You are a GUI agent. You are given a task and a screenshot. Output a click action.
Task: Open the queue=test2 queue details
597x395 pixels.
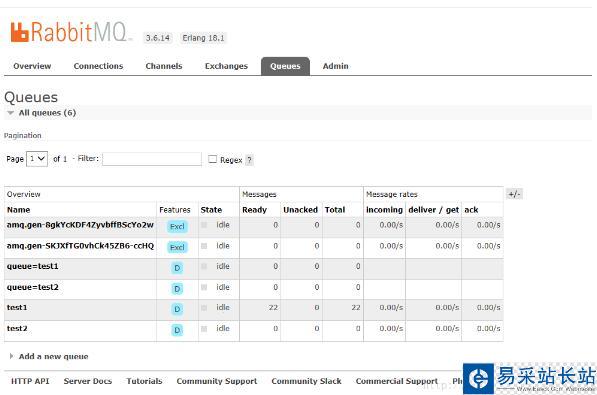(x=32, y=287)
